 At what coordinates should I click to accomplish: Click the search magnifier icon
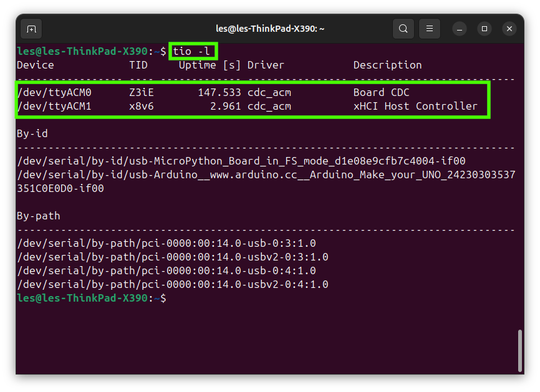pos(403,29)
